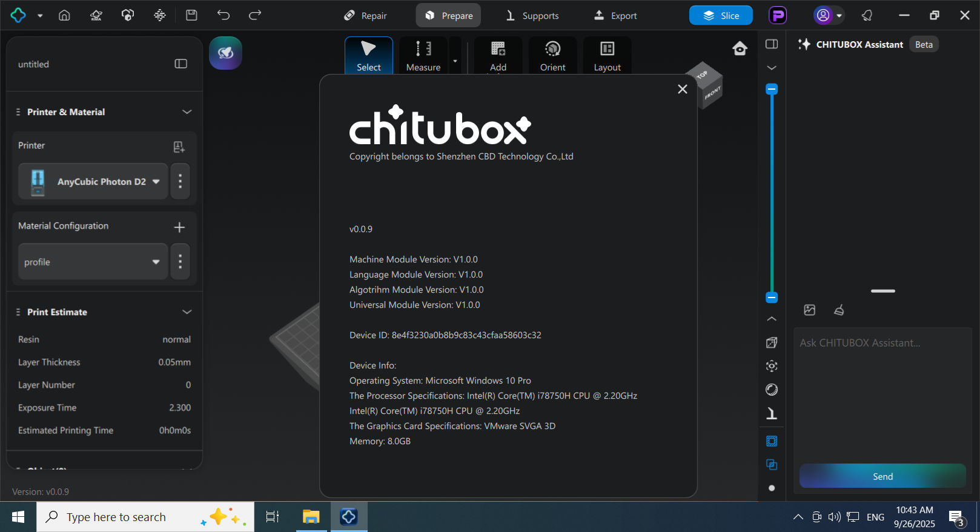Screen dimensions: 980x532
Task: Send the message to CHITUBOX Assistant
Action: click(882, 476)
